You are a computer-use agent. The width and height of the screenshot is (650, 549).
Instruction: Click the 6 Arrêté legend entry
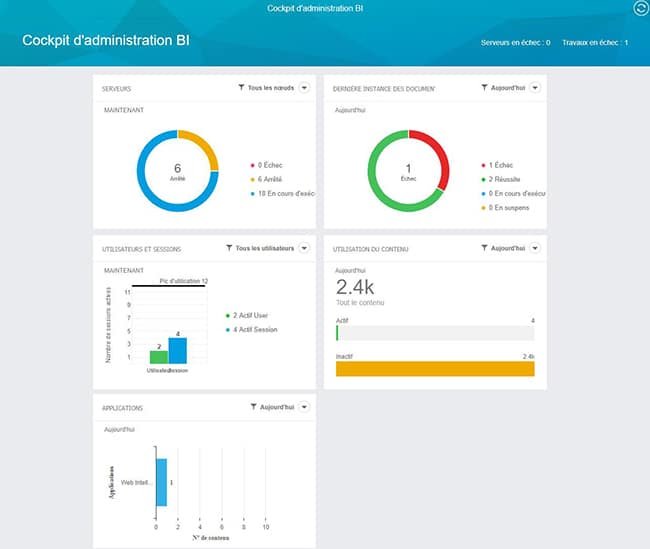point(266,179)
